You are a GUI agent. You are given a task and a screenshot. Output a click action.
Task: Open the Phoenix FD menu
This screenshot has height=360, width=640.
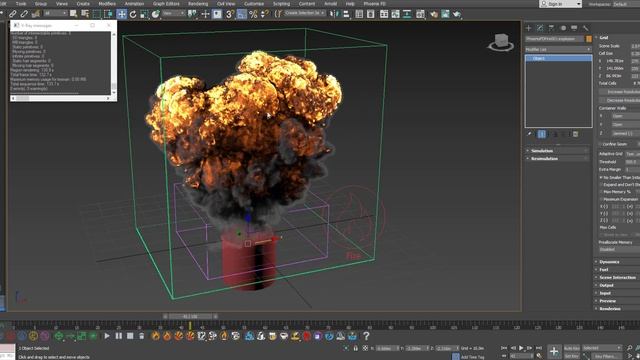(374, 4)
